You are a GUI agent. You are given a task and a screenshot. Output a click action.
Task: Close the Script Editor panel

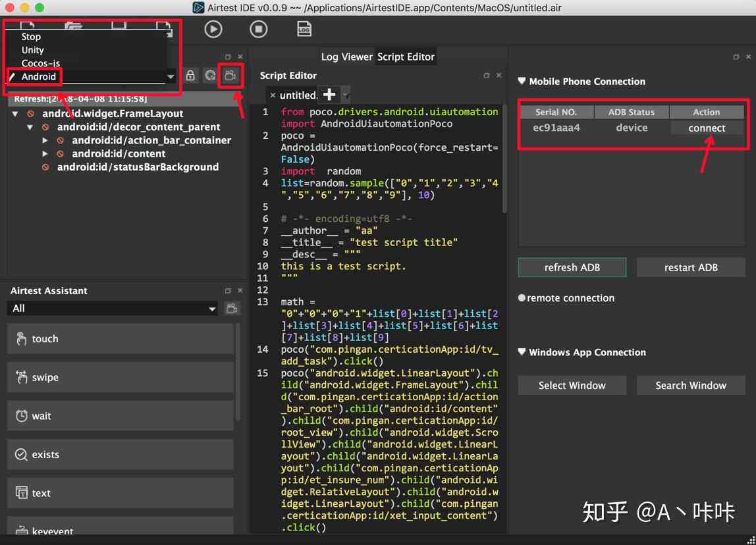499,76
